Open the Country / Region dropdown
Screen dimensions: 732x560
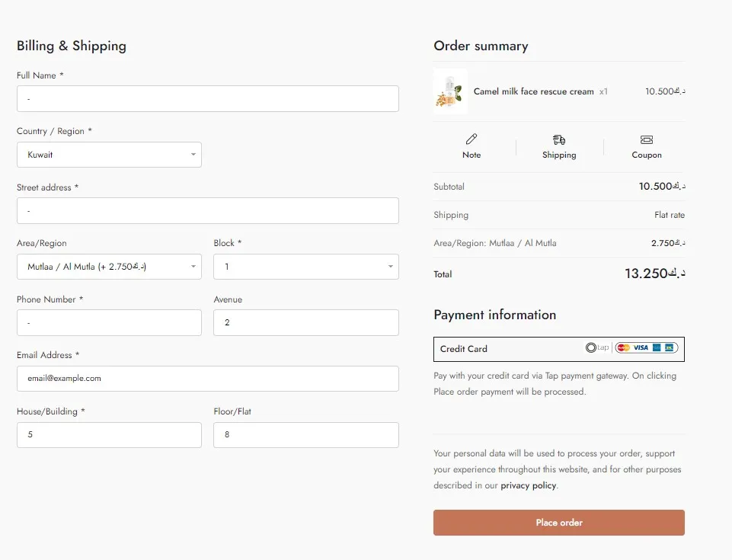(109, 155)
